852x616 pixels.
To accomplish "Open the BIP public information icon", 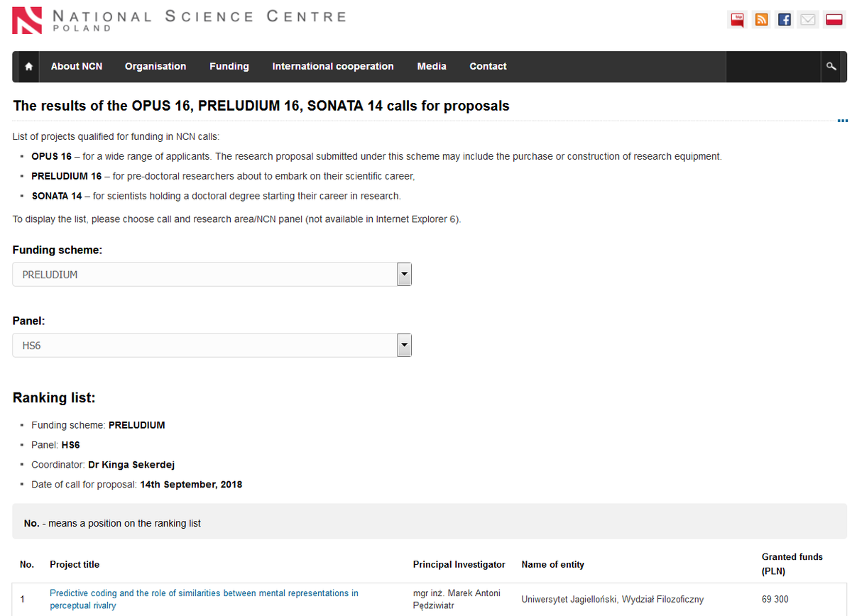I will pyautogui.click(x=738, y=20).
